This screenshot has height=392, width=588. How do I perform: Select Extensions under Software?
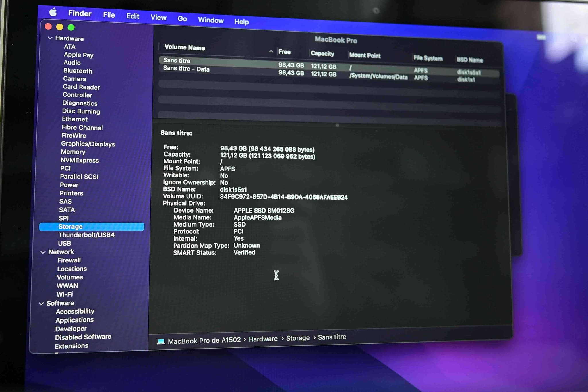(x=71, y=346)
